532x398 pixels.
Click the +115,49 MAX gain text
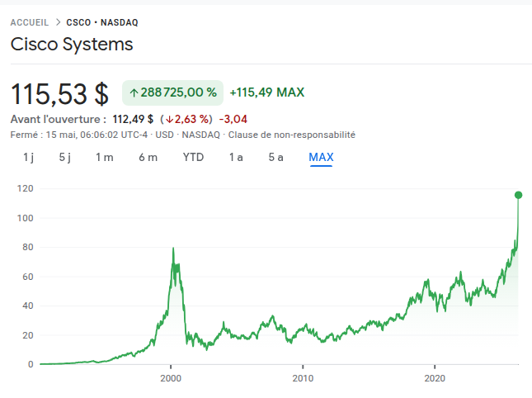[267, 92]
